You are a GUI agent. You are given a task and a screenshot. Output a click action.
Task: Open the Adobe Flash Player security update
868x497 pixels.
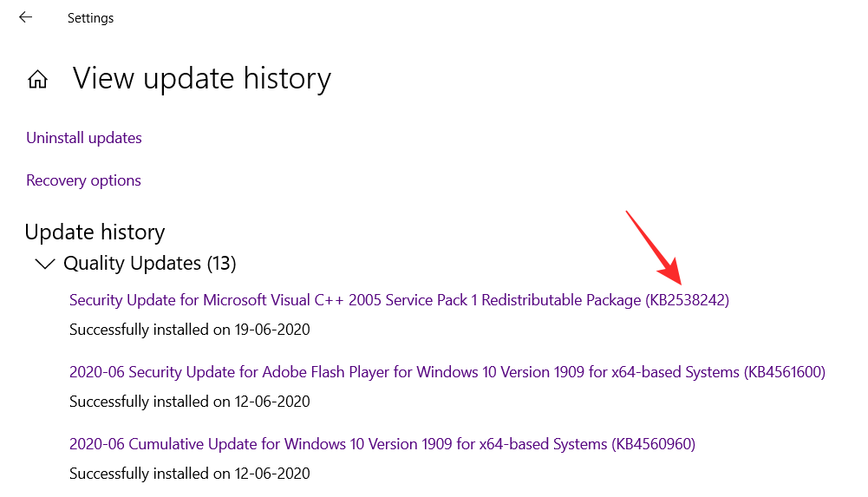click(x=403, y=372)
